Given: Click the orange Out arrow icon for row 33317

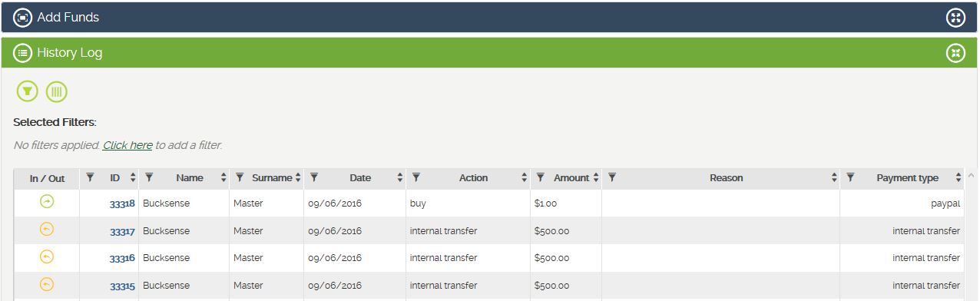Looking at the screenshot, I should pyautogui.click(x=47, y=230).
